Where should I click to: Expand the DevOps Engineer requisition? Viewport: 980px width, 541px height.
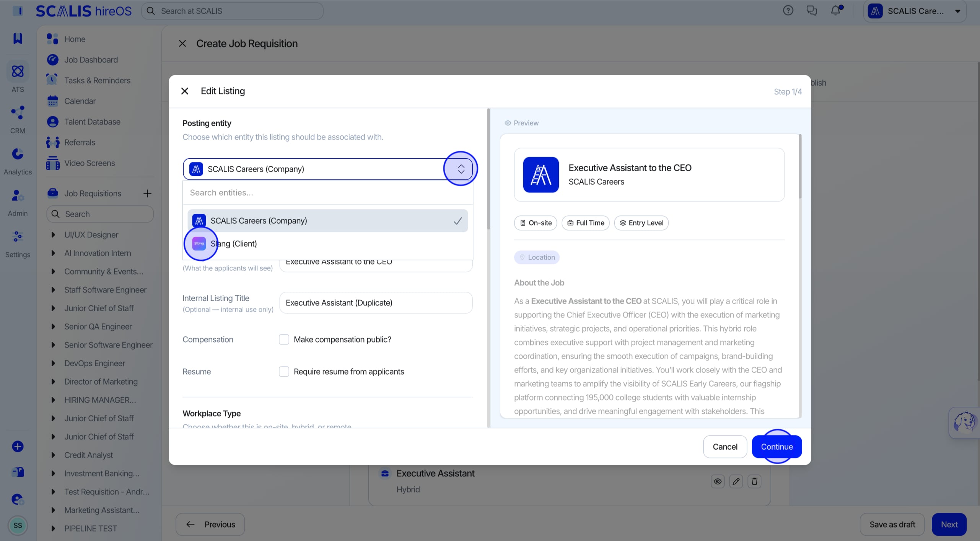pyautogui.click(x=53, y=363)
